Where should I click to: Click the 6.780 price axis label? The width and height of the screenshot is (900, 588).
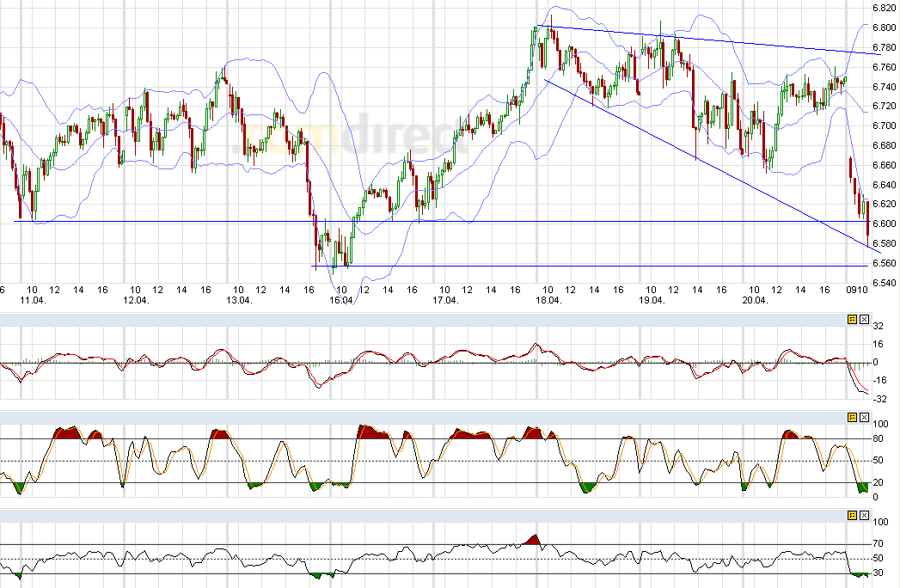[x=884, y=47]
